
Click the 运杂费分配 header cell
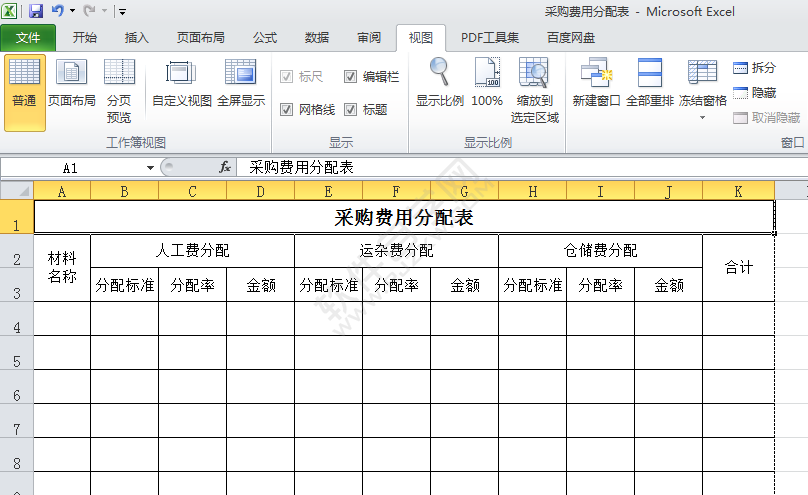[396, 251]
